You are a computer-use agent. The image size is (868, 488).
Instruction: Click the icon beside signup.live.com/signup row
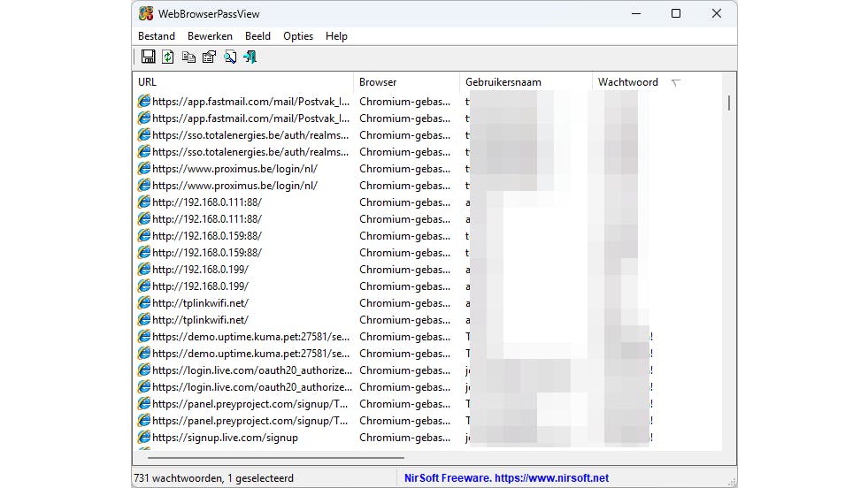click(144, 437)
